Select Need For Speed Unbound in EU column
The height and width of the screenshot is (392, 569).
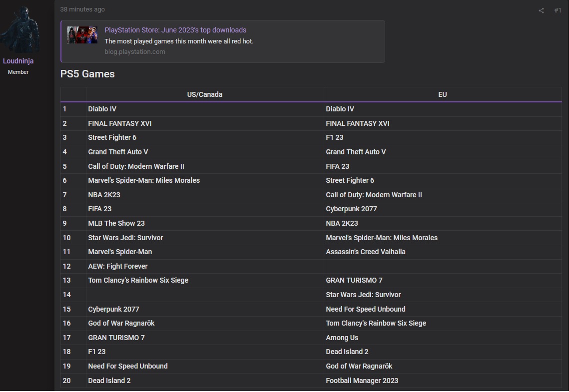pyautogui.click(x=365, y=309)
